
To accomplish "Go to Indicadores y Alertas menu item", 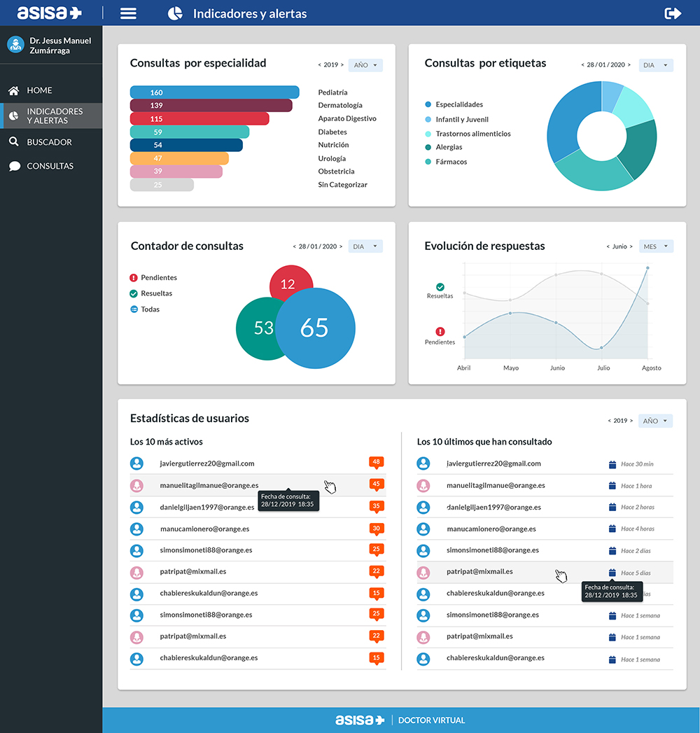I will [55, 116].
